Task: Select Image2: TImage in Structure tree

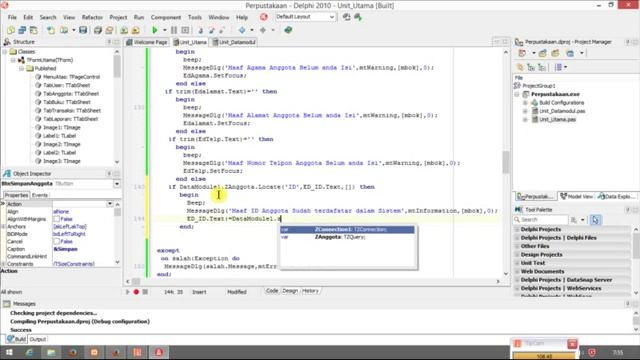Action: click(62, 144)
